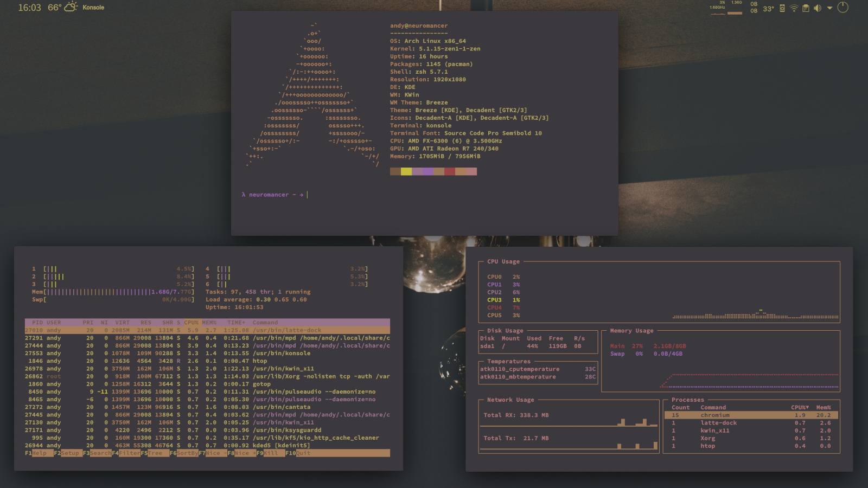Screen dimensions: 868x488
Task: Select the gotop process row in htop
Action: pyautogui.click(x=207, y=384)
